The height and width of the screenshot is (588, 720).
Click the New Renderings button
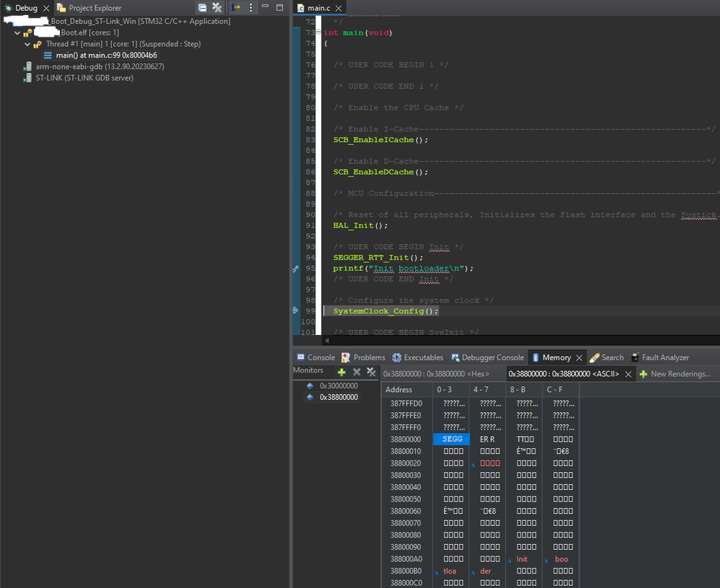[675, 374]
